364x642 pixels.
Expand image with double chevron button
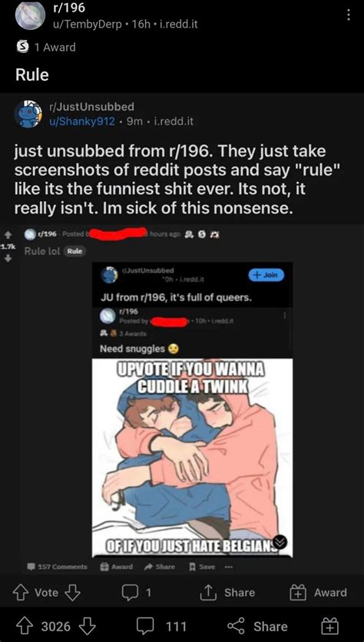click(x=280, y=542)
